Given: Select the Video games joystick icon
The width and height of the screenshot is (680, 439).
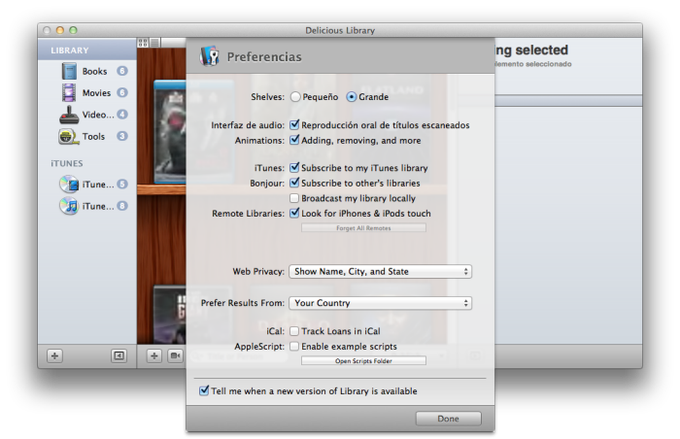Looking at the screenshot, I should [x=69, y=115].
